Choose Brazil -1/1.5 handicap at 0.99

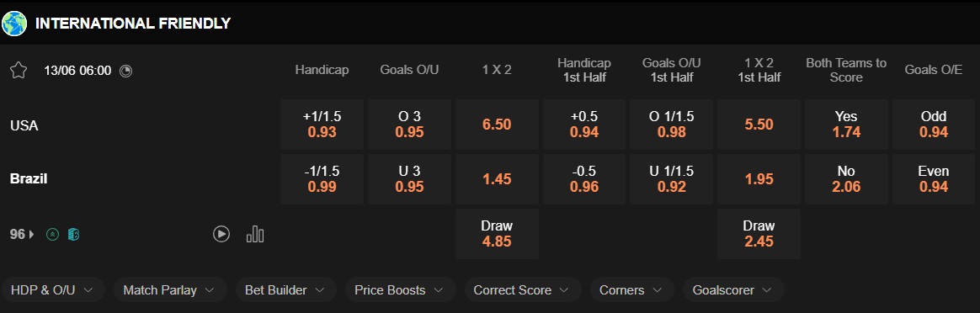click(x=322, y=178)
